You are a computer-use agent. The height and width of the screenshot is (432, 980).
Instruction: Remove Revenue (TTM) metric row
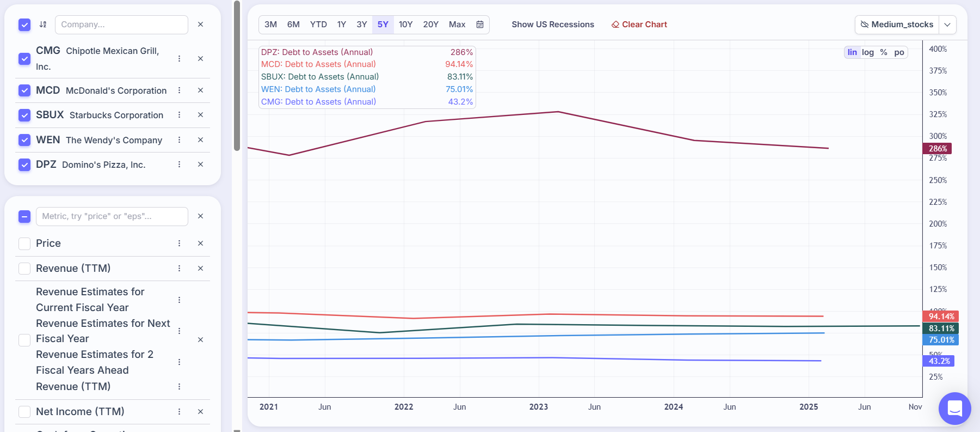coord(200,269)
